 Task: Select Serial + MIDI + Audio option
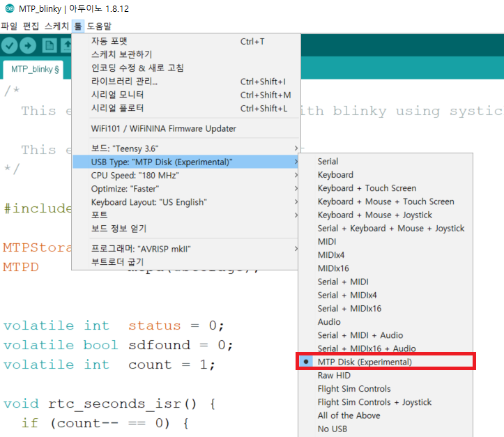[385, 335]
